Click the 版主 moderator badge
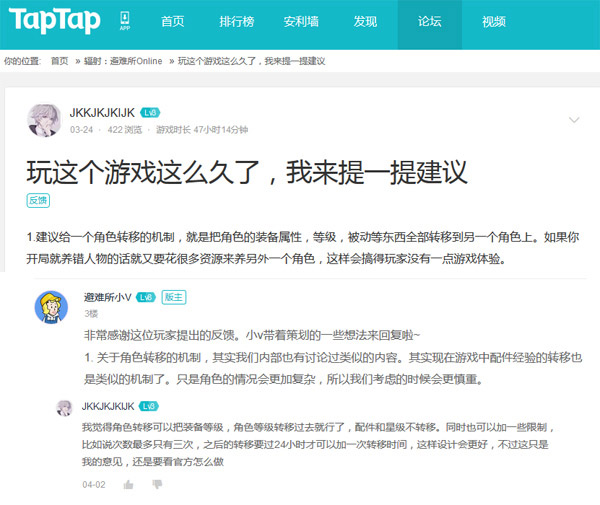Viewport: 600px width, 505px height. pos(173,297)
